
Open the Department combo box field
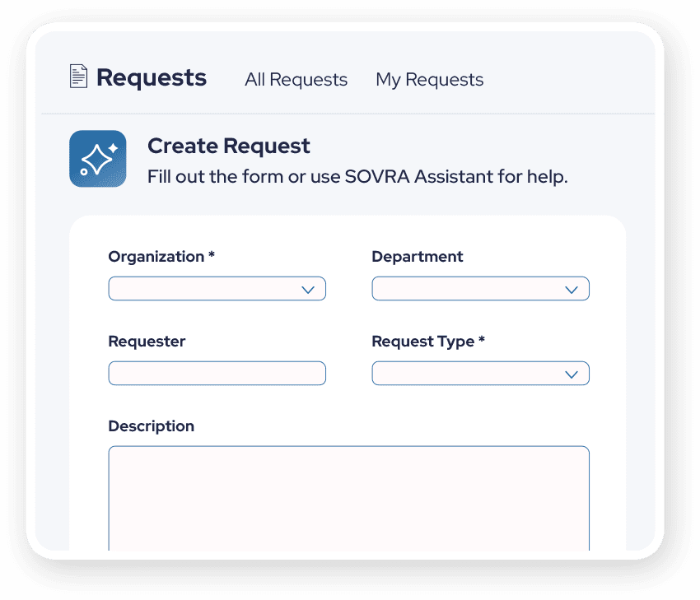480,289
